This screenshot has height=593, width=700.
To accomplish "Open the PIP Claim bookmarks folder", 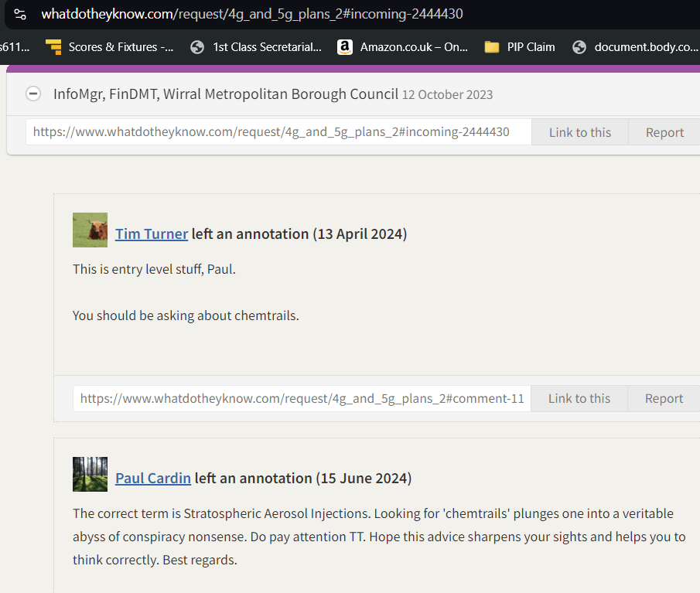I will coord(520,47).
